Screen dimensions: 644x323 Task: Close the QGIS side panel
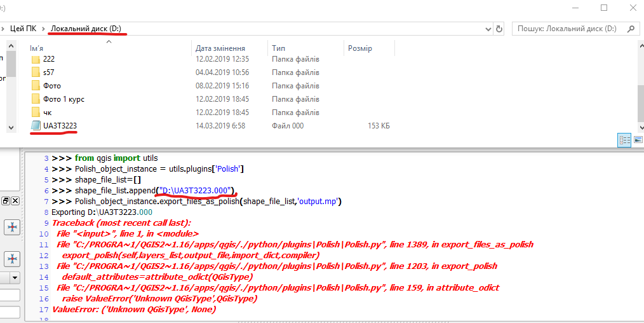pyautogui.click(x=15, y=201)
